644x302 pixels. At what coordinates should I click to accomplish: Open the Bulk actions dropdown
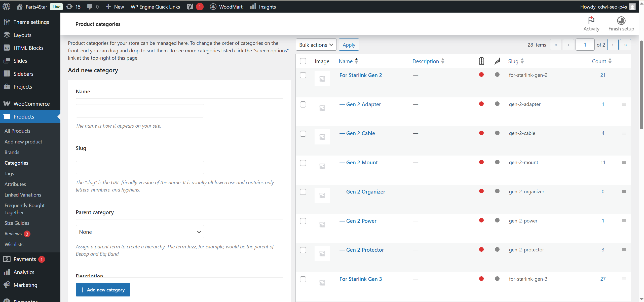(x=316, y=45)
